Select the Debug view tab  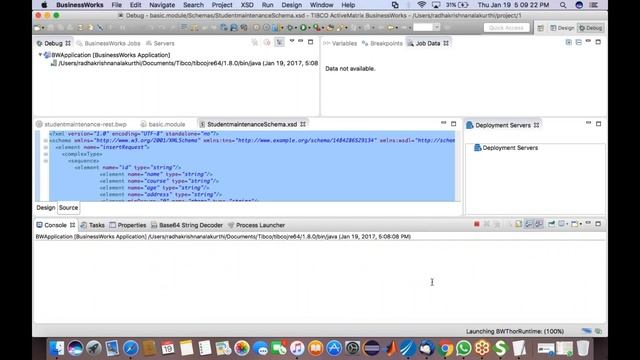53,43
